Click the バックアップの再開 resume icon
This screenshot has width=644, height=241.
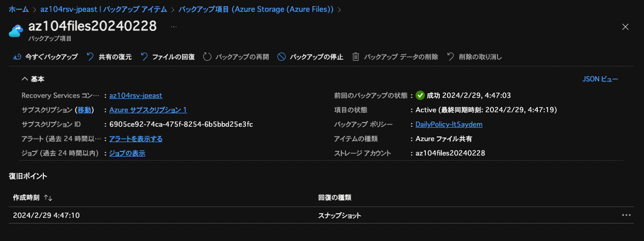coord(207,57)
